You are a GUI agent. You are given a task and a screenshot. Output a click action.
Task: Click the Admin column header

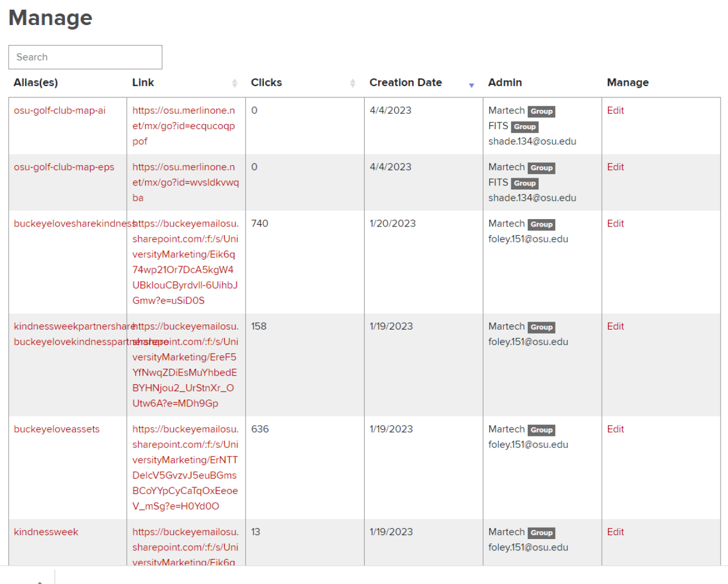coord(505,83)
